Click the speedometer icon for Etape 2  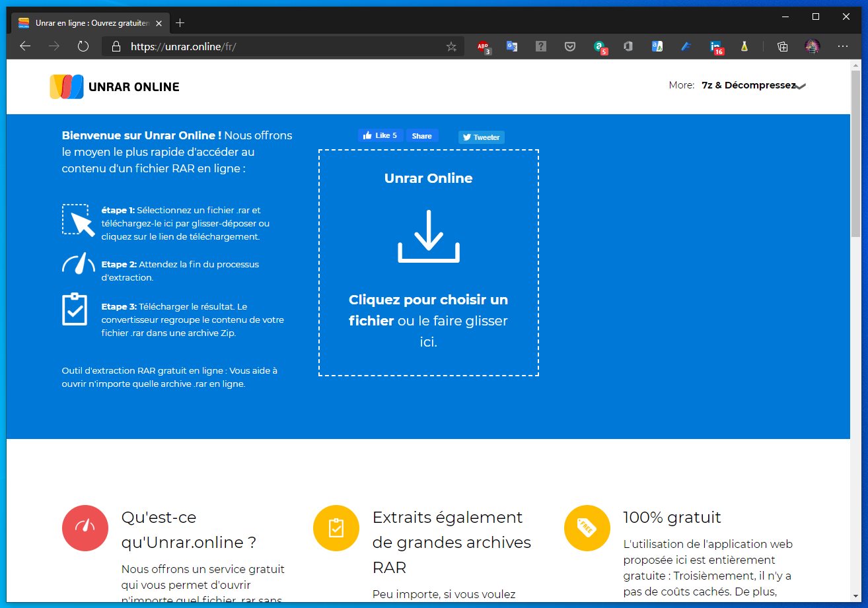(79, 263)
